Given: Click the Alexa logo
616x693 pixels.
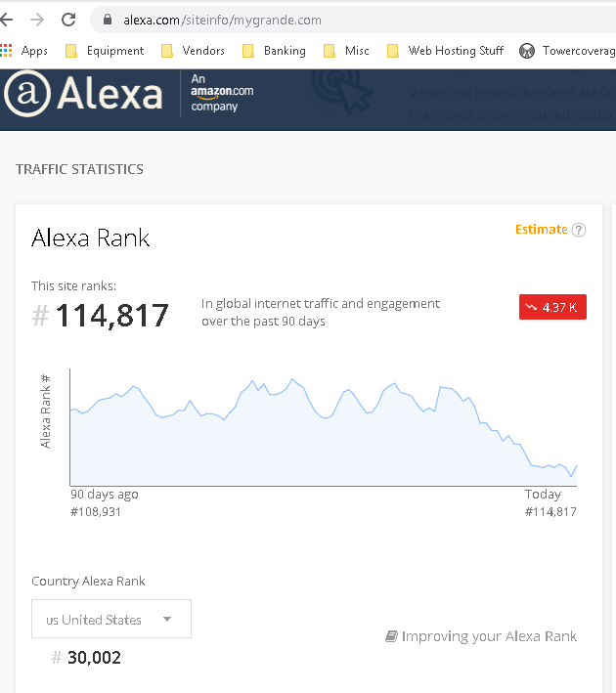Looking at the screenshot, I should 83,93.
